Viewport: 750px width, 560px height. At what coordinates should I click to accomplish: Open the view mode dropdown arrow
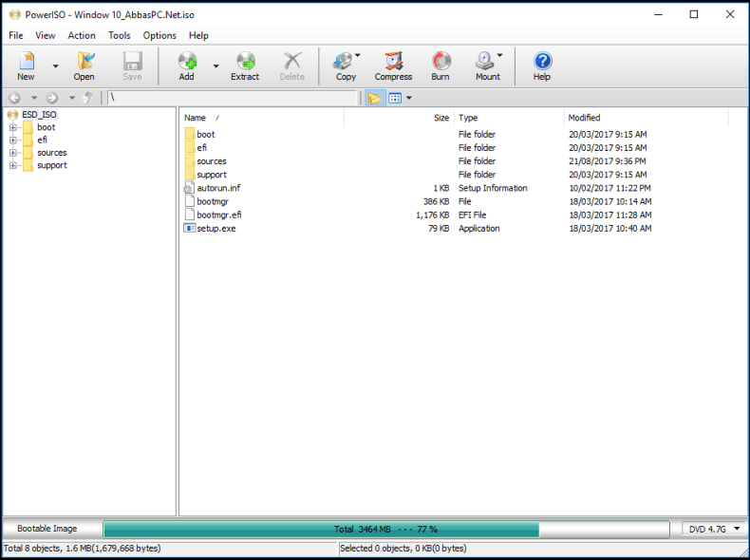pos(409,98)
